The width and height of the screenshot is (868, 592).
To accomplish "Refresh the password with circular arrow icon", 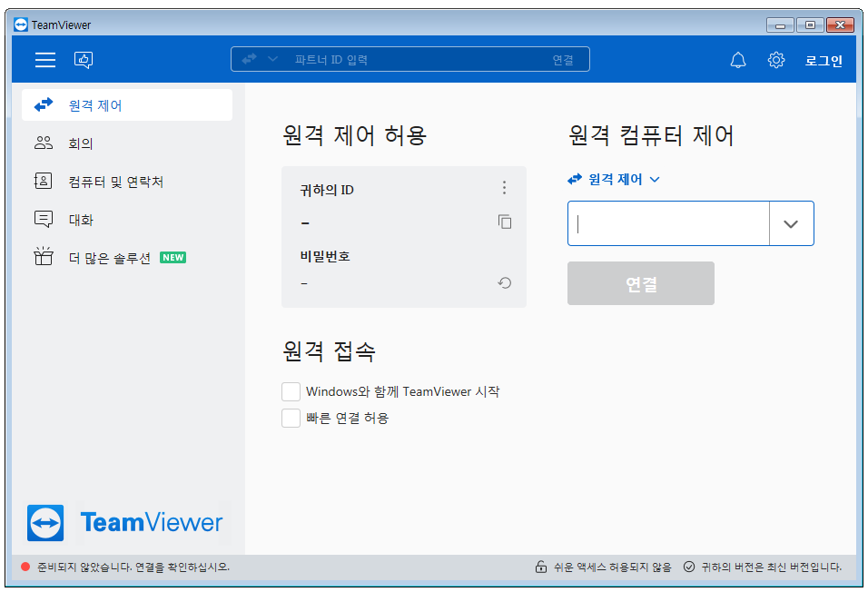I will 504,283.
